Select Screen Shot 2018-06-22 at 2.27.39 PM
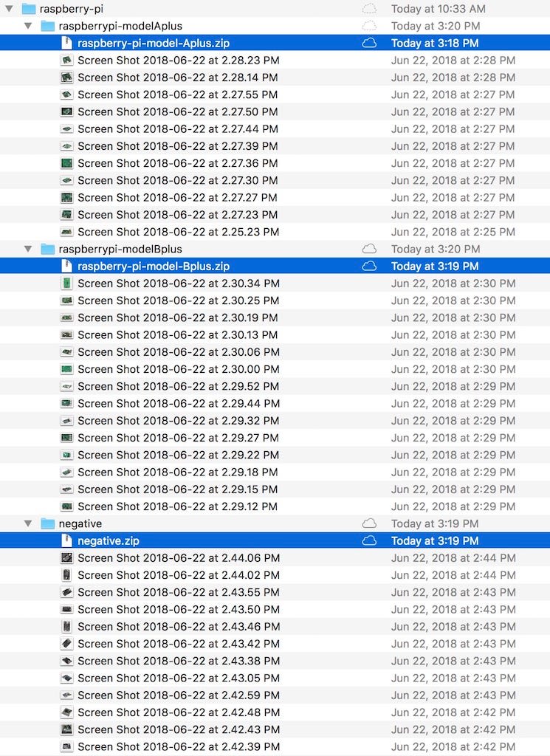The height and width of the screenshot is (756, 550). tap(178, 146)
